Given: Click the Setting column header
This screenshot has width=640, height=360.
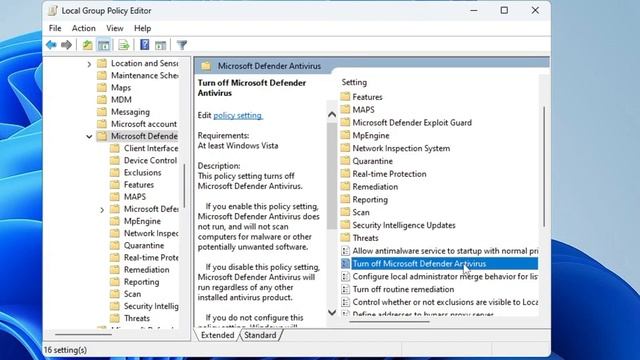Looking at the screenshot, I should 354,82.
